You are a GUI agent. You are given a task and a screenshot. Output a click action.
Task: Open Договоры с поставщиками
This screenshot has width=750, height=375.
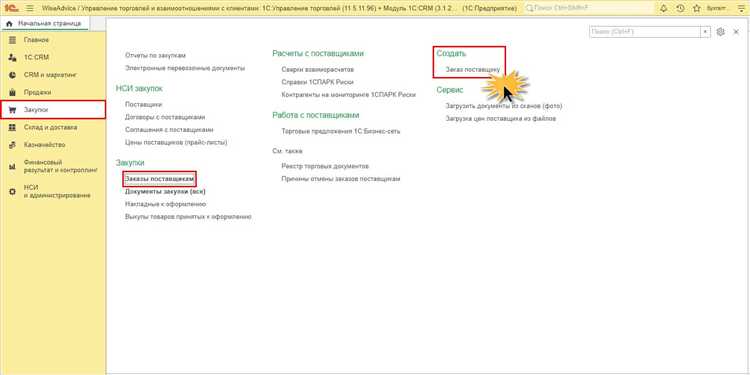tap(165, 117)
